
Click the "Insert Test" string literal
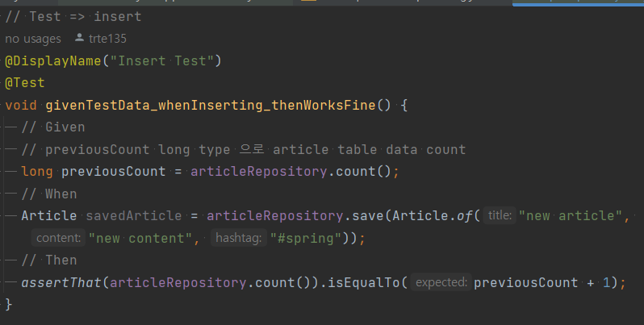point(162,60)
